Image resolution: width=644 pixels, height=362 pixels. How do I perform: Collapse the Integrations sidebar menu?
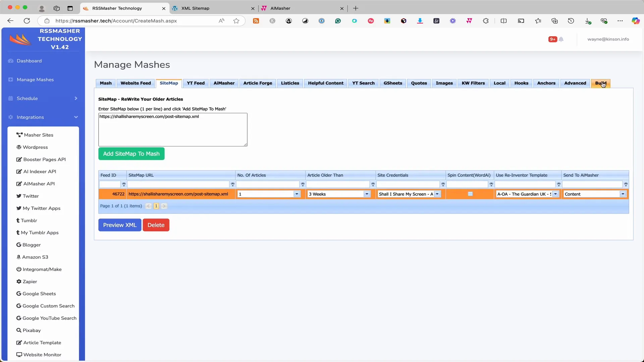tap(43, 117)
